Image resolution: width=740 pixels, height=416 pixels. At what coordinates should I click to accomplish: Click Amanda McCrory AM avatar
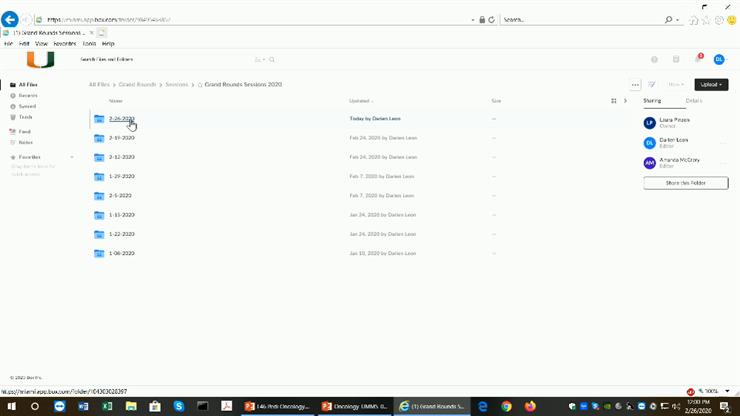click(649, 163)
